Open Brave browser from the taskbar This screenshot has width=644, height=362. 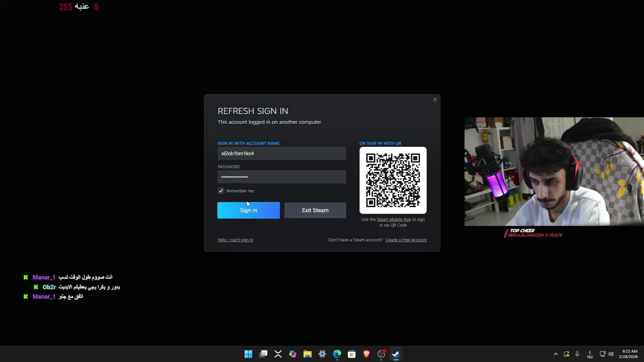pyautogui.click(x=366, y=354)
